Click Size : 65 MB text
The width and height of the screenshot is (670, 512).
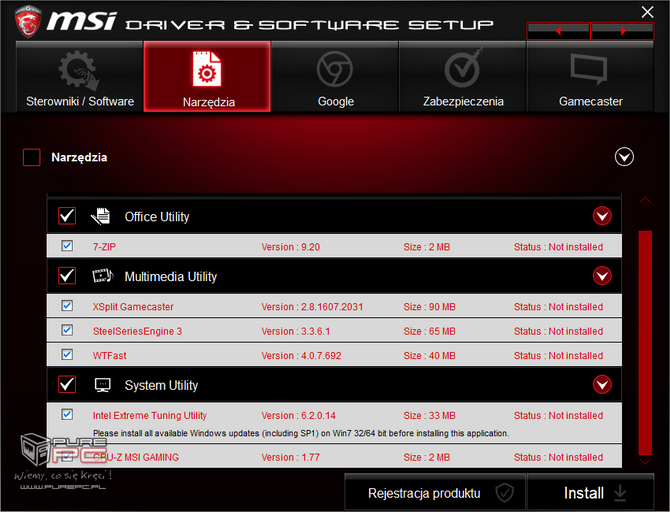pyautogui.click(x=429, y=331)
